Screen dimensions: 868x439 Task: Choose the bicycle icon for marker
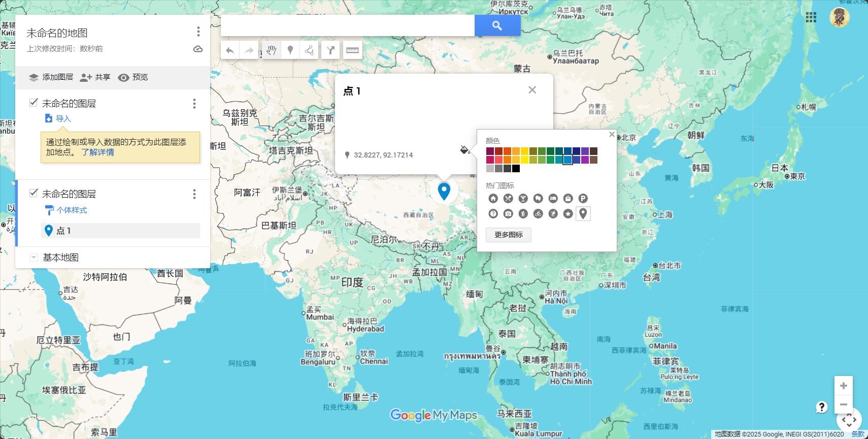[x=538, y=213]
